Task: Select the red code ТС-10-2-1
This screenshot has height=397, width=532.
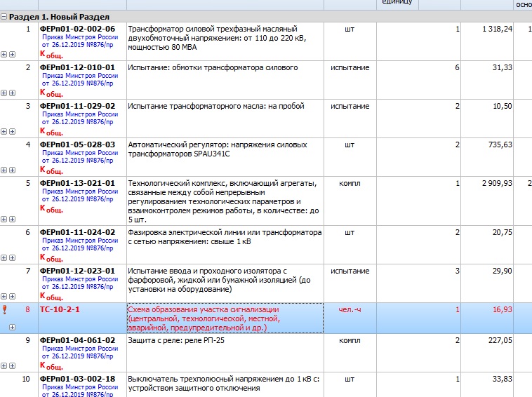Action: coord(60,310)
